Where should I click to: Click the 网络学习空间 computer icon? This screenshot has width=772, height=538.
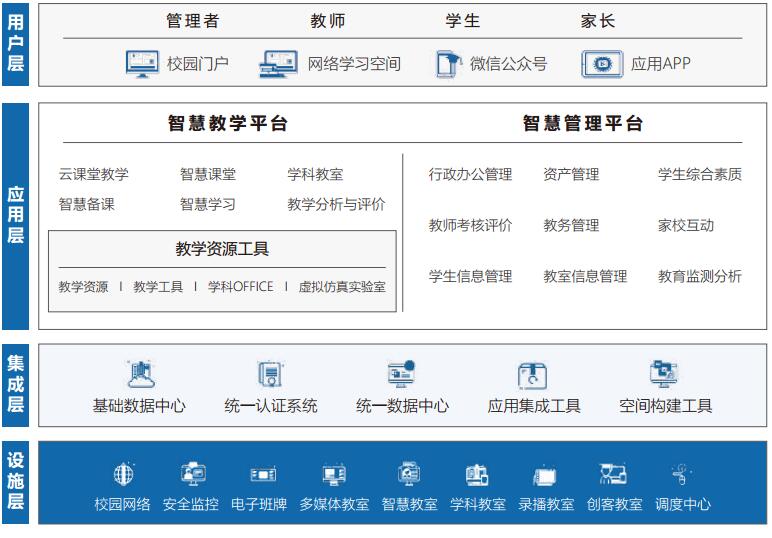(x=278, y=64)
